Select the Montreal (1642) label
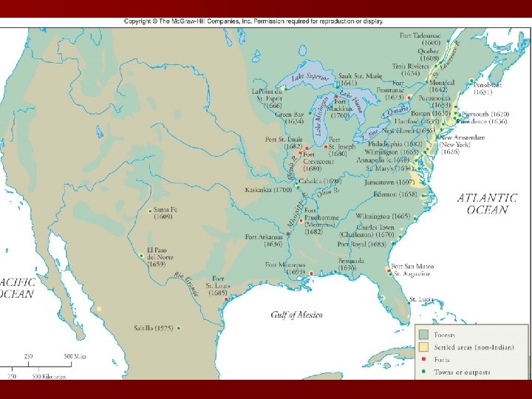The height and width of the screenshot is (399, 532). point(442,86)
